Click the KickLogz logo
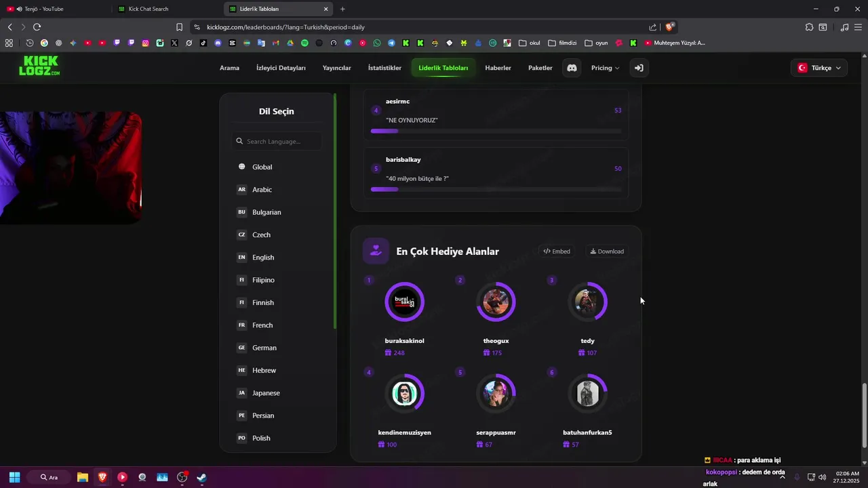868x488 pixels. (x=39, y=66)
